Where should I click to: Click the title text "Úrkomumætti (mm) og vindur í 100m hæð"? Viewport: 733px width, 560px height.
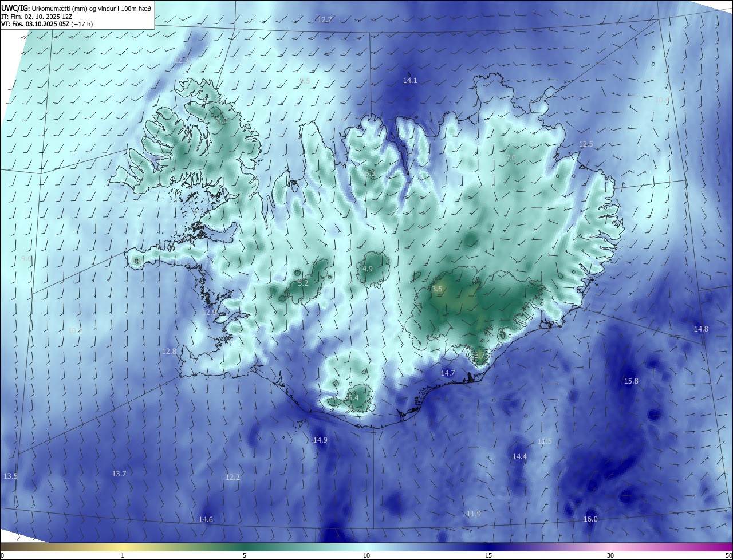coord(90,9)
